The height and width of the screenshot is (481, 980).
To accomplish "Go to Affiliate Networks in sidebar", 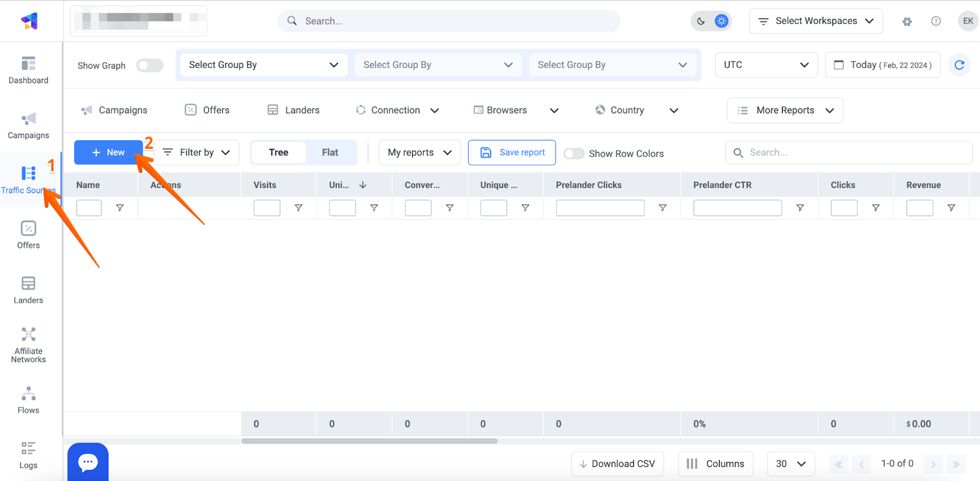I will (28, 345).
